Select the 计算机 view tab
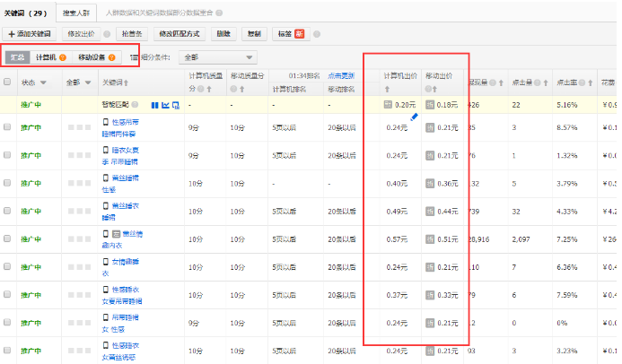 50,57
